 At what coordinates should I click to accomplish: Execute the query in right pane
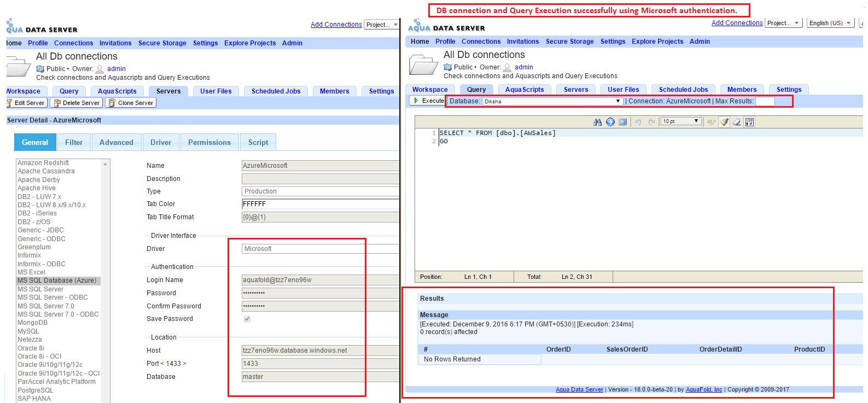coord(428,101)
